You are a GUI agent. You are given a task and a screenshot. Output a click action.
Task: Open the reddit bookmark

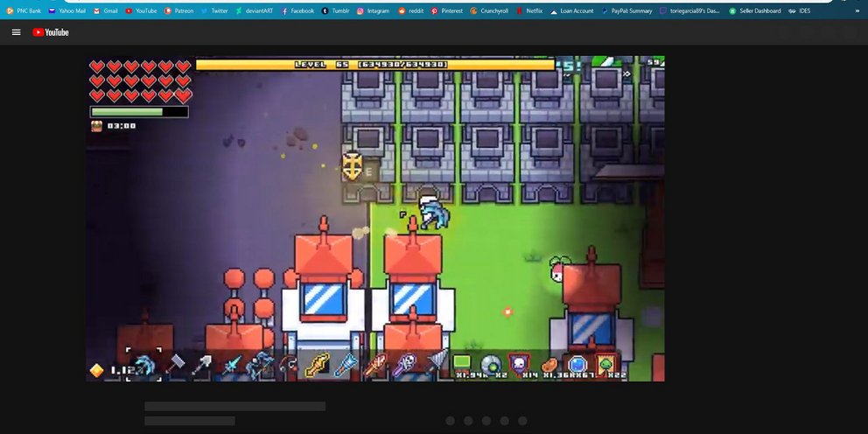point(410,10)
